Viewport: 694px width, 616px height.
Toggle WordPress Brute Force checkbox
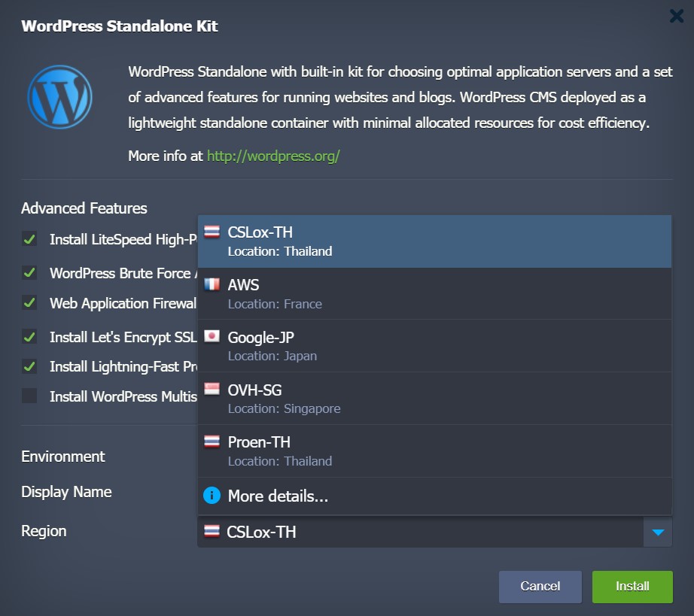coord(29,273)
